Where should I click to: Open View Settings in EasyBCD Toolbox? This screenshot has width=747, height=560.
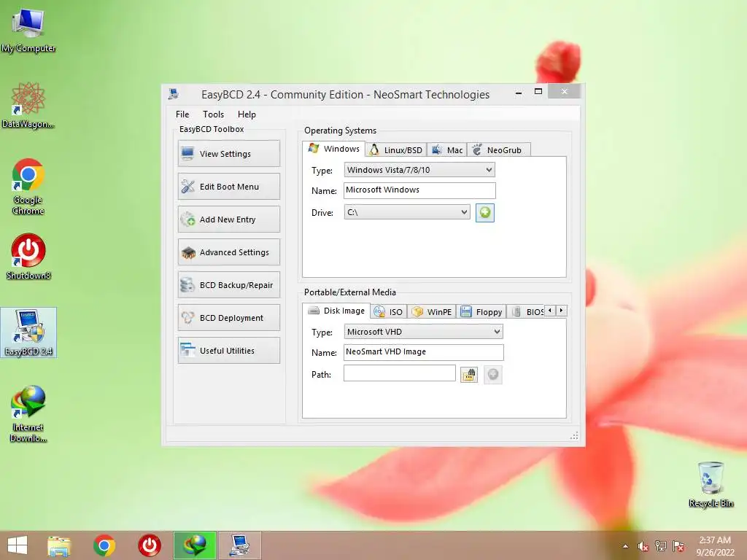coord(228,153)
